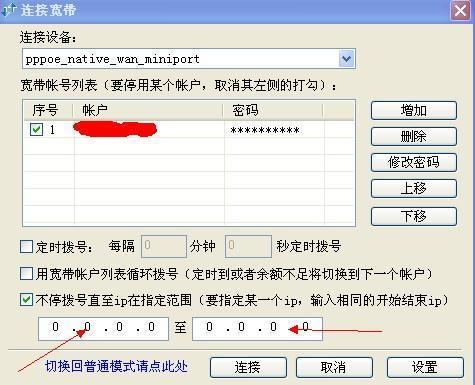Click the 删除 button
Image resolution: width=475 pixels, height=385 pixels.
pos(413,136)
